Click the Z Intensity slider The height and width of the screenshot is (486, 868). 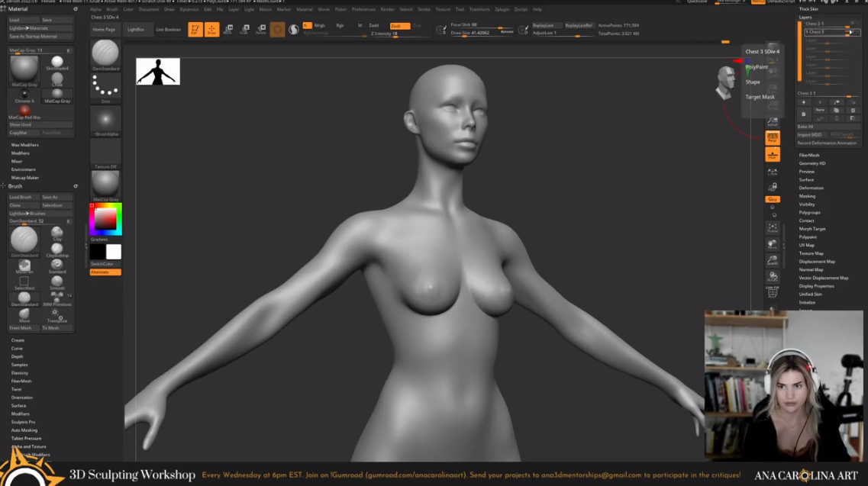pyautogui.click(x=399, y=34)
